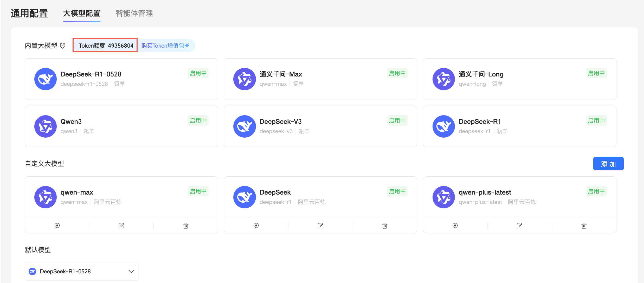Toggle enable status of qwen-max card
The height and width of the screenshot is (283, 644).
click(57, 226)
